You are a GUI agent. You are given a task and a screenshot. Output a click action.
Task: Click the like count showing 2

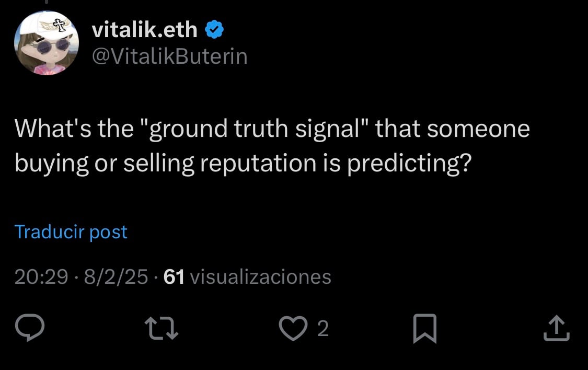click(322, 330)
